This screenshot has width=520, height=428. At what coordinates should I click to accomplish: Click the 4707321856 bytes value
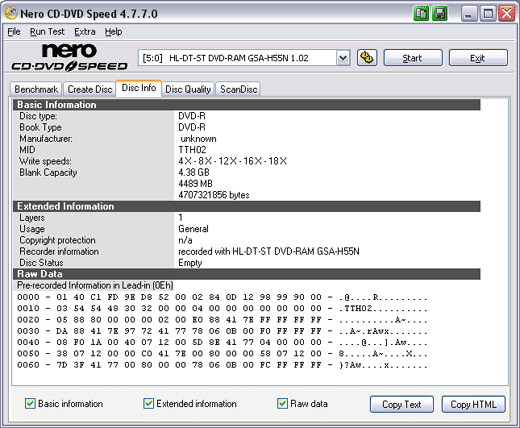[x=214, y=195]
